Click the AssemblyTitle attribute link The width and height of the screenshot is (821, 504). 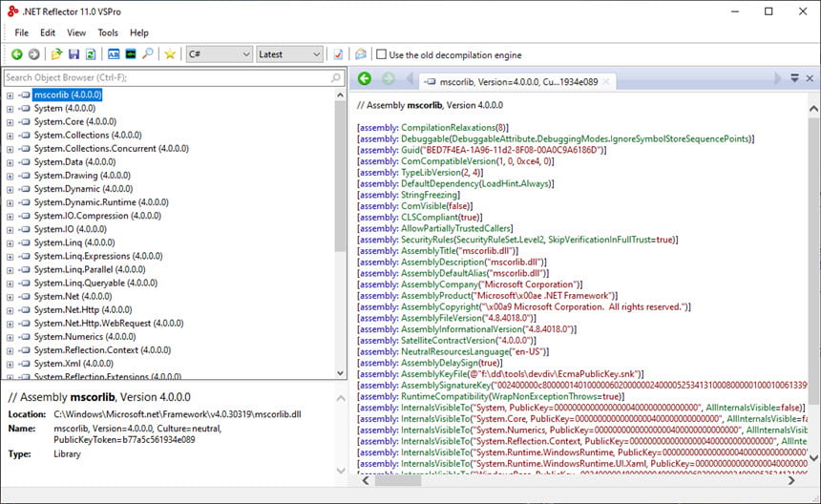[x=430, y=251]
